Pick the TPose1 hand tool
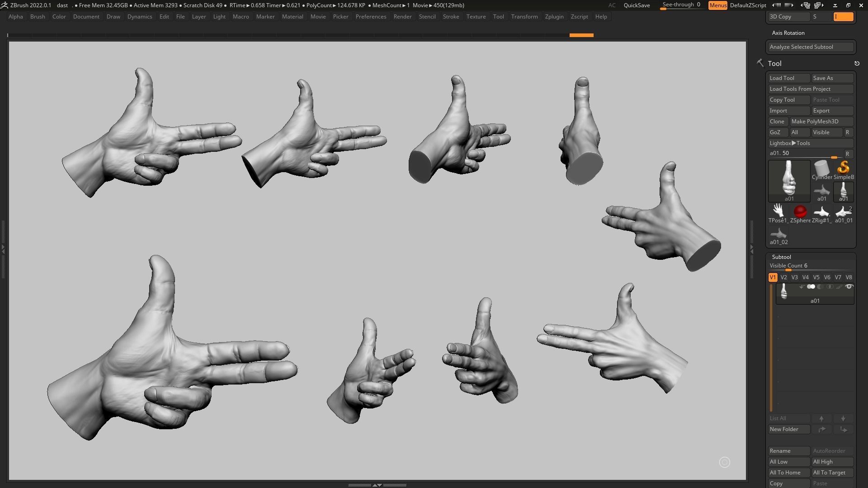 click(778, 213)
